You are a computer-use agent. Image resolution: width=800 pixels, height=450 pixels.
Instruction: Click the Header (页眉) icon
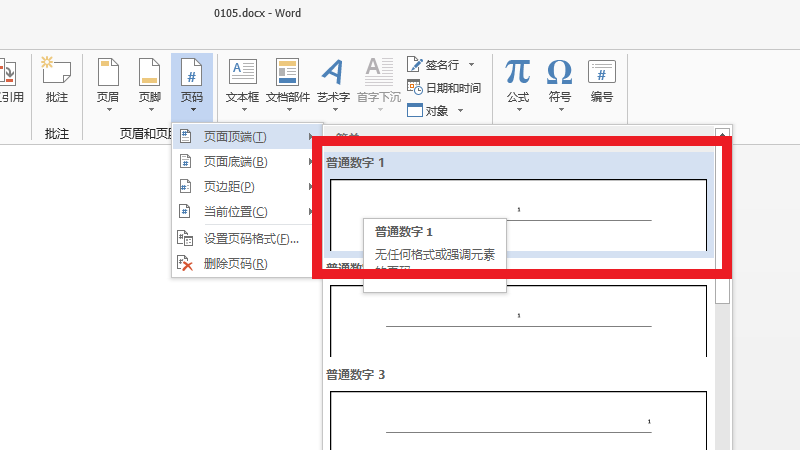(107, 79)
